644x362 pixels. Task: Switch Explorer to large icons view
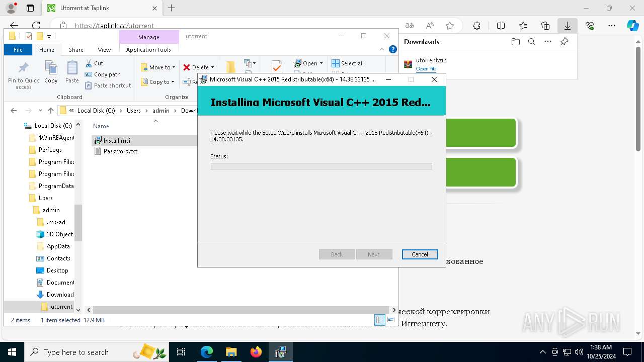[391, 320]
